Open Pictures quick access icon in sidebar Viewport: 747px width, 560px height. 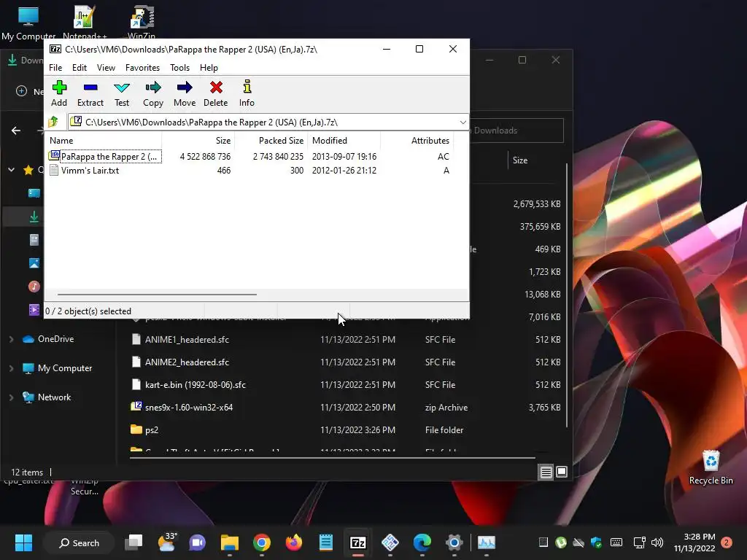point(34,262)
